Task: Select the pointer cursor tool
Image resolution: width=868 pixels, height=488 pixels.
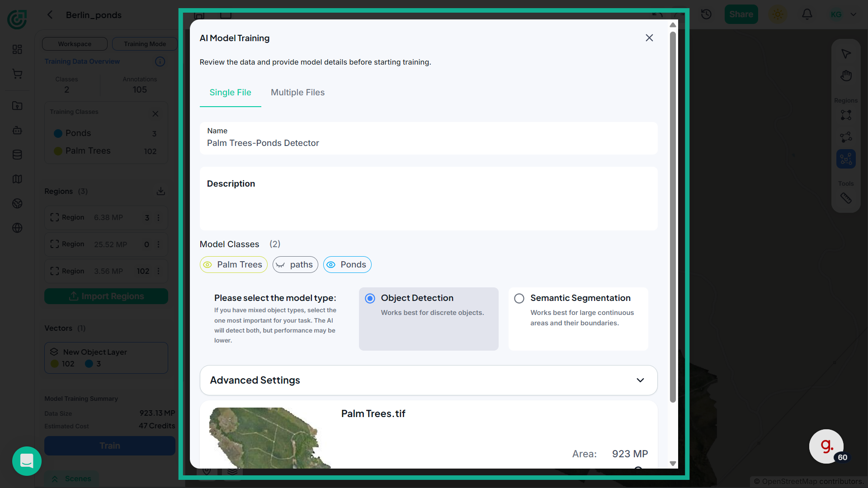Action: click(x=846, y=54)
